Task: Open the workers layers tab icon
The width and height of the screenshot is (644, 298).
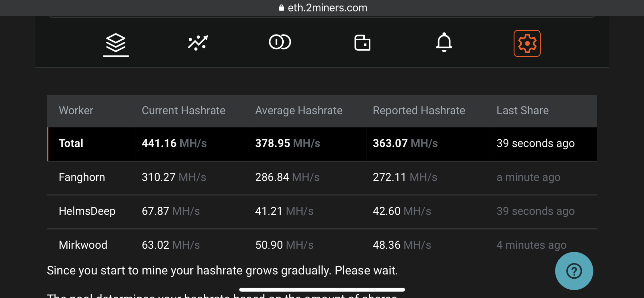Action: (x=116, y=43)
